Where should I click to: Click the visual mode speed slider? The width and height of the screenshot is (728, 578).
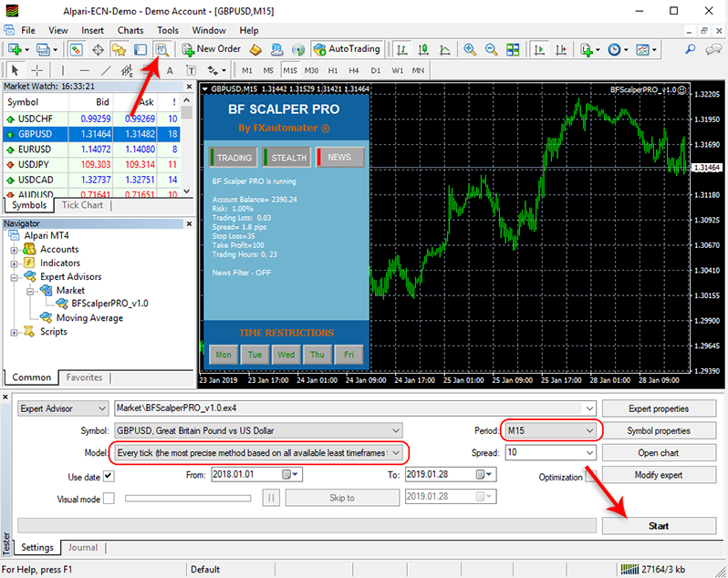point(188,498)
